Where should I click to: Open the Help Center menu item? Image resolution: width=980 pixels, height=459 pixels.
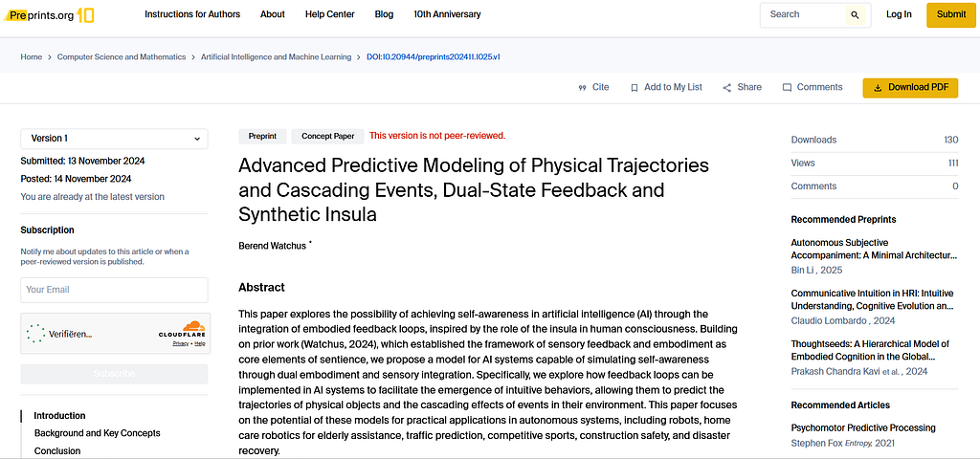329,14
